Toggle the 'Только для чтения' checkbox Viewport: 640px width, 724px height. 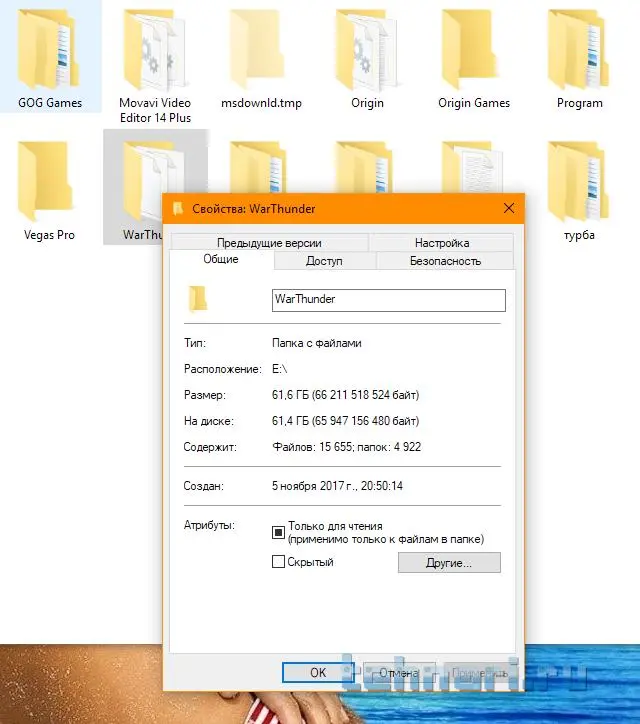[x=278, y=532]
